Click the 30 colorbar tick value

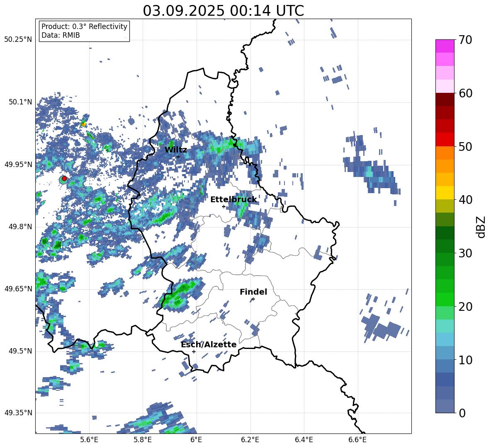tap(465, 253)
